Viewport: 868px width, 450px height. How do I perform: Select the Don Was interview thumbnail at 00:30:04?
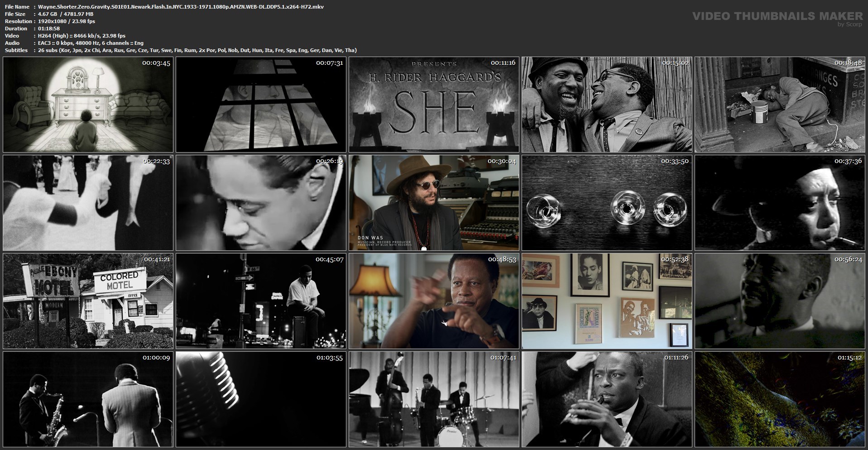pos(434,203)
